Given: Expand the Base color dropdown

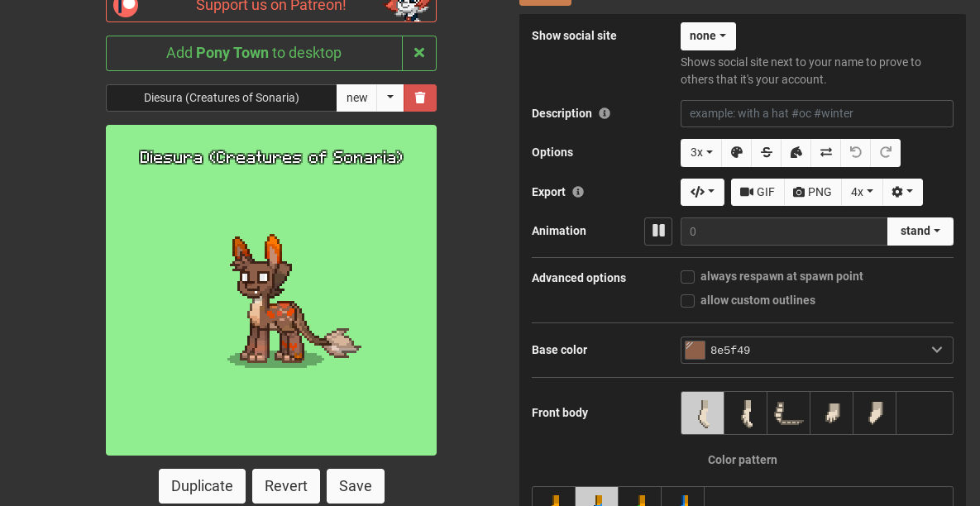Looking at the screenshot, I should click(936, 350).
